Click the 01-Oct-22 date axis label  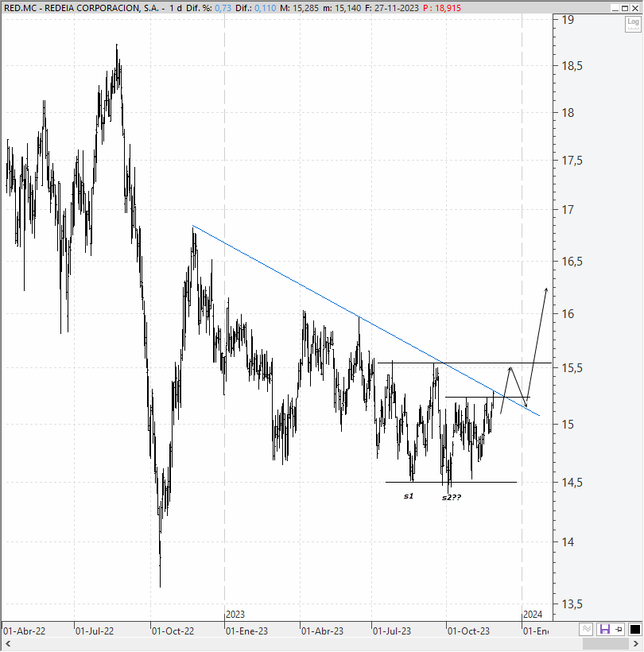(x=173, y=631)
